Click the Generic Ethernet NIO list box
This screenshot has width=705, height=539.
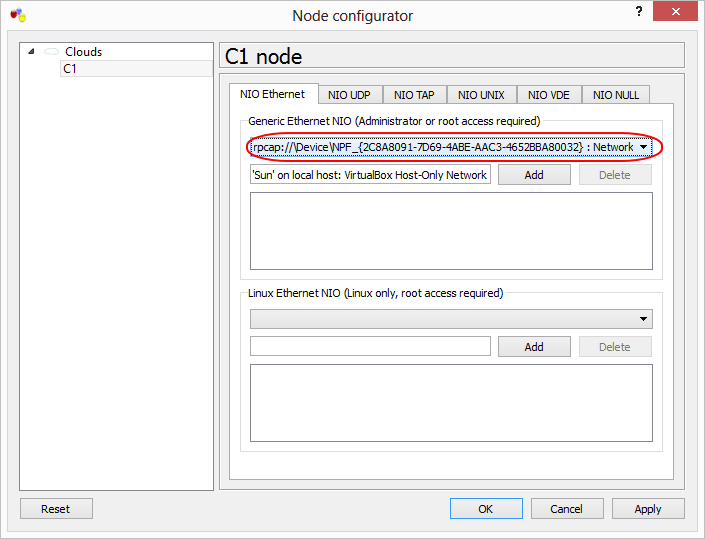point(451,231)
